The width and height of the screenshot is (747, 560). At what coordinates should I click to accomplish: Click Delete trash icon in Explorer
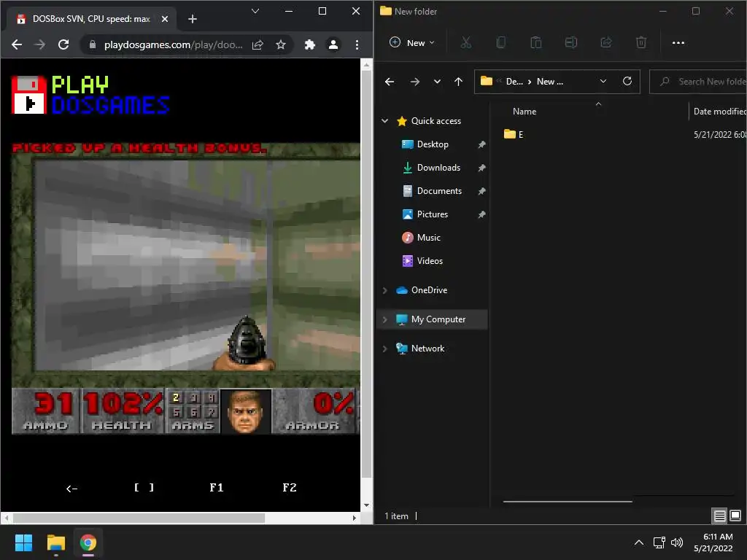point(641,43)
